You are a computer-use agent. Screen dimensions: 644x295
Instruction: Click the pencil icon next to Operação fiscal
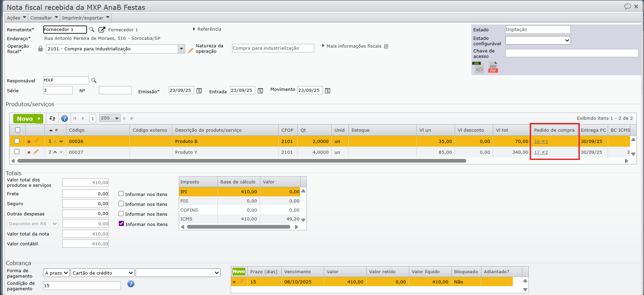191,50
